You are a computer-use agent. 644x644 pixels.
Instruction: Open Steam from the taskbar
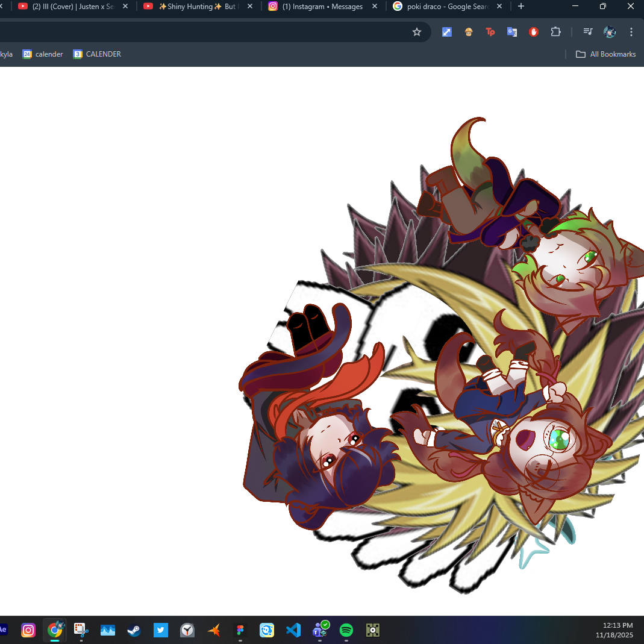coord(134,630)
